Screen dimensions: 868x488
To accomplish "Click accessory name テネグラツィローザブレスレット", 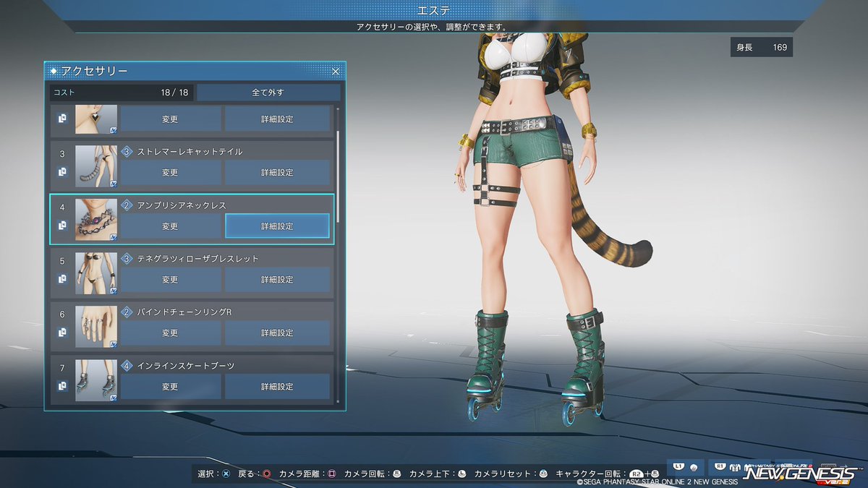I will 197,259.
